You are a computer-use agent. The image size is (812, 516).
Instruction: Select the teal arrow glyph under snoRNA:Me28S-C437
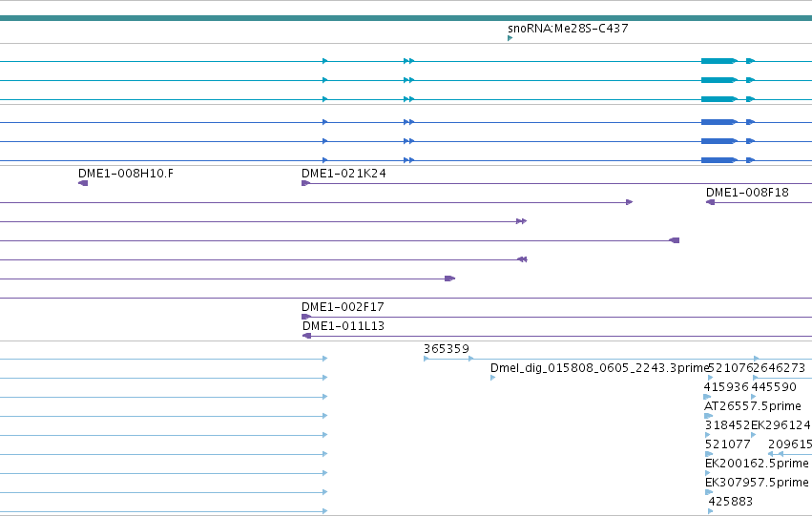(510, 38)
